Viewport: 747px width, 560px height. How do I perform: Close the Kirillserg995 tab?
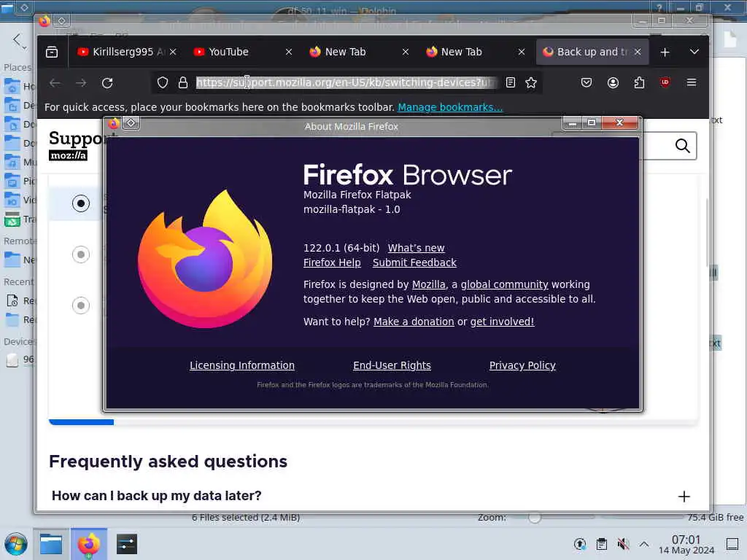click(173, 52)
